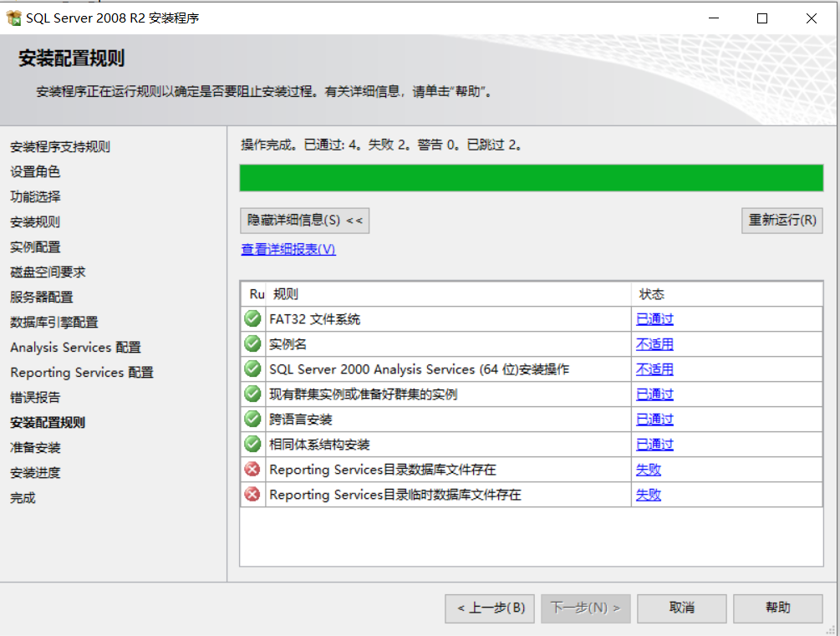Select 准备安装 step in sidebar

(x=35, y=447)
